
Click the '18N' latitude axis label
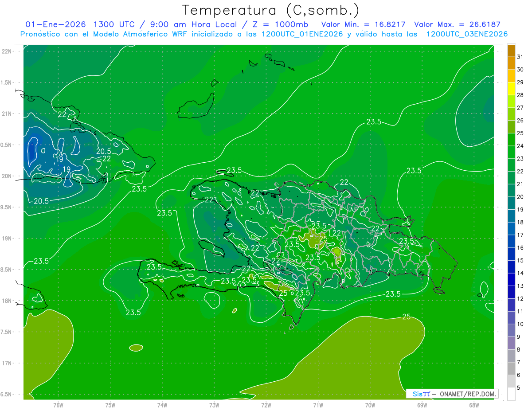[x=8, y=301]
